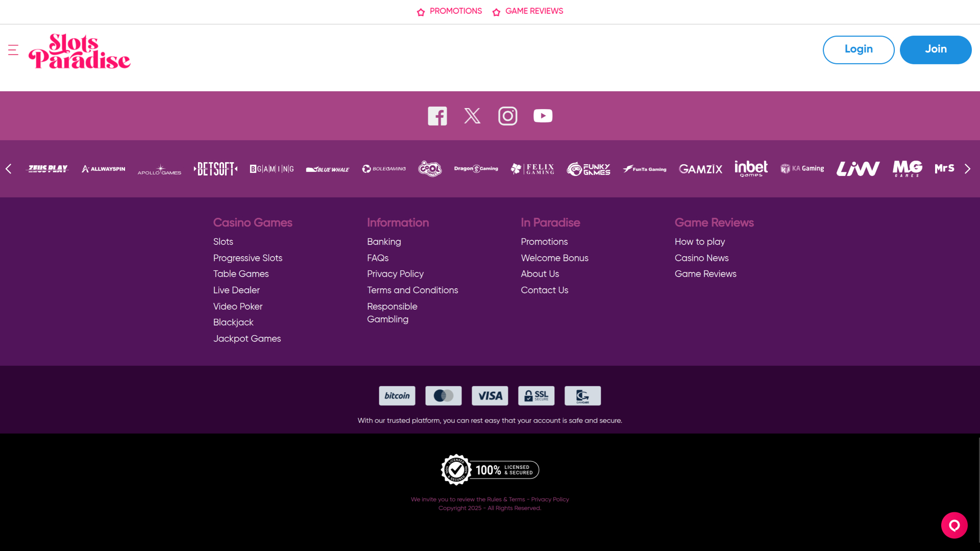
Task: Click the bitcoin payment badge
Action: [397, 396]
